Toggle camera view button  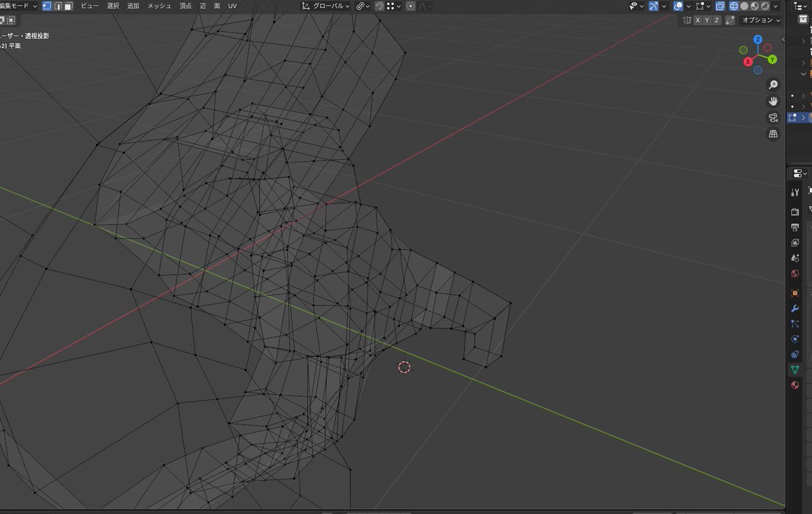(x=773, y=118)
